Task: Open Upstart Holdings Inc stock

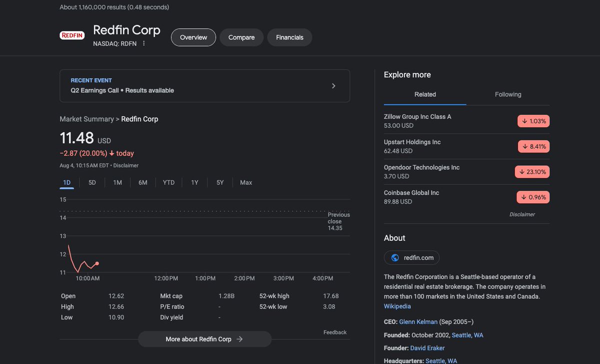Action: click(x=466, y=146)
